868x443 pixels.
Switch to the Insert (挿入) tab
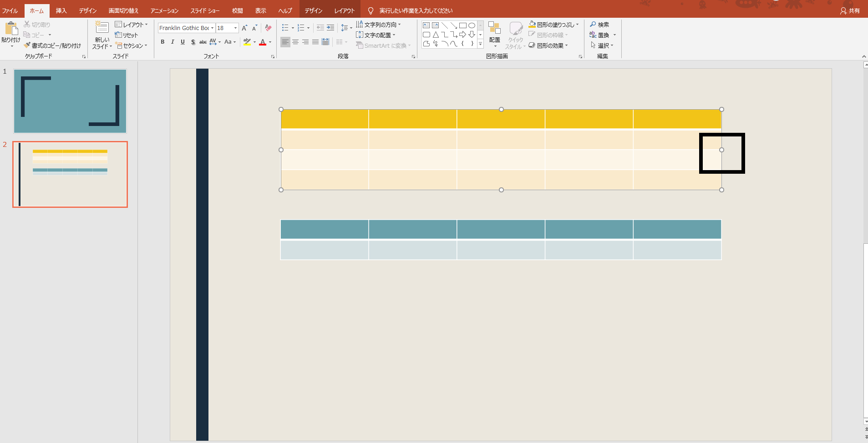coord(61,10)
